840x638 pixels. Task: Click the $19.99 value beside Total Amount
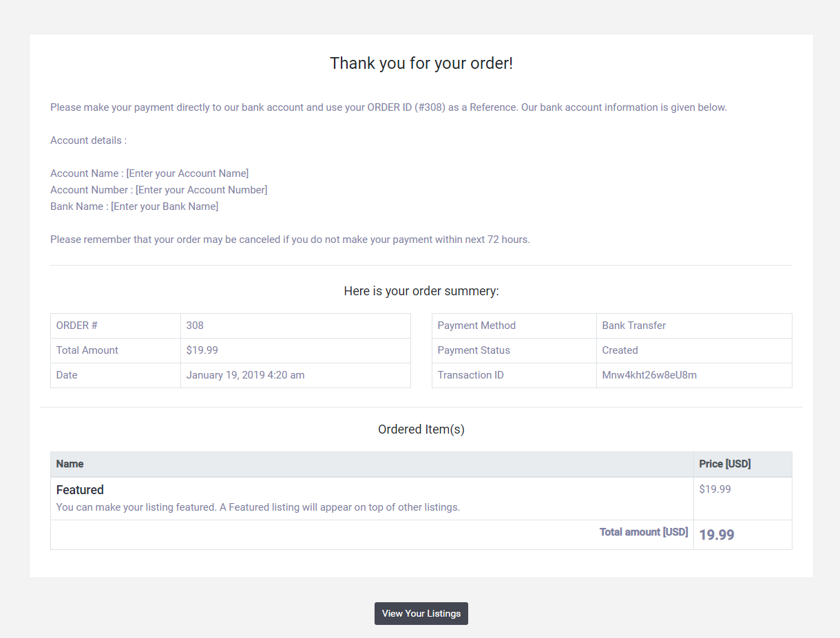[202, 350]
